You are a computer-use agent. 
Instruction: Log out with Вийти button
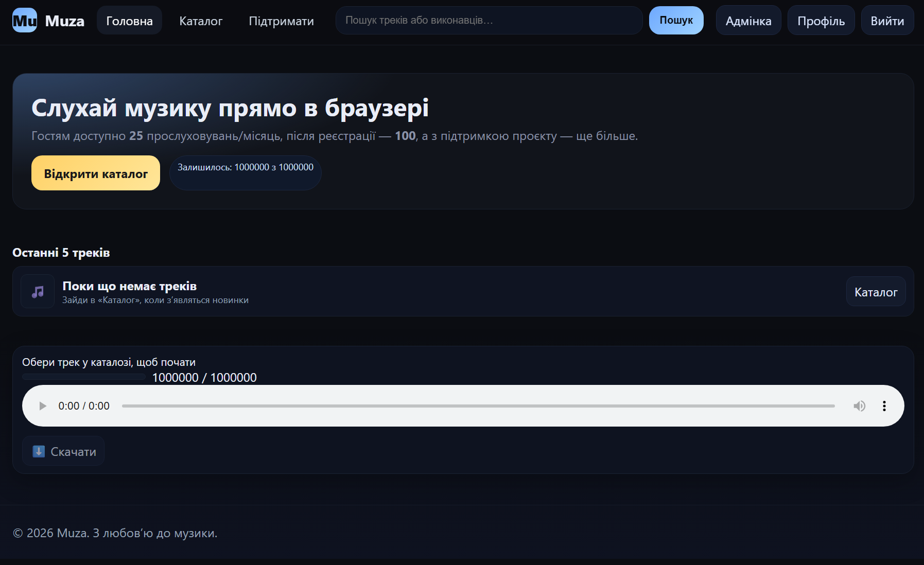pos(887,21)
